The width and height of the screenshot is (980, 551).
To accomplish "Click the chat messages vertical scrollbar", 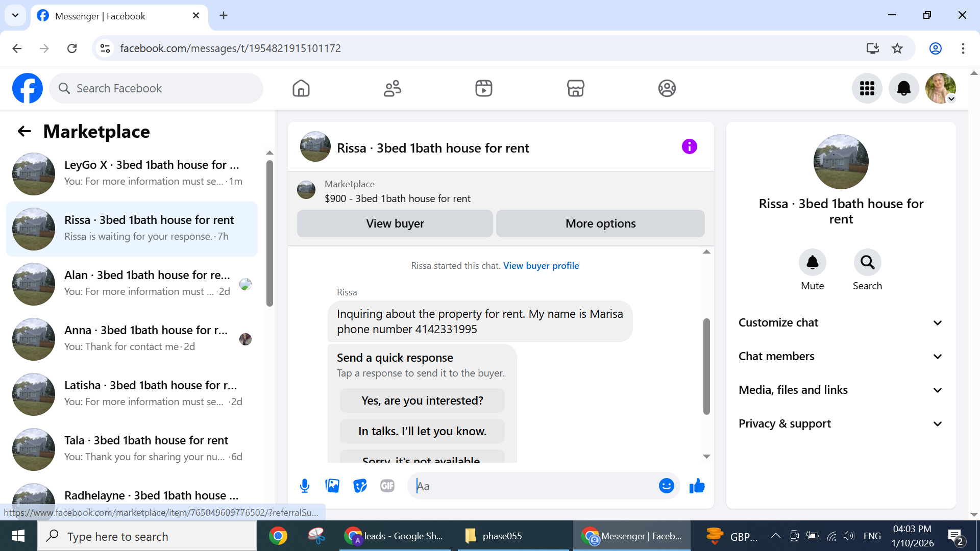I will [x=706, y=366].
